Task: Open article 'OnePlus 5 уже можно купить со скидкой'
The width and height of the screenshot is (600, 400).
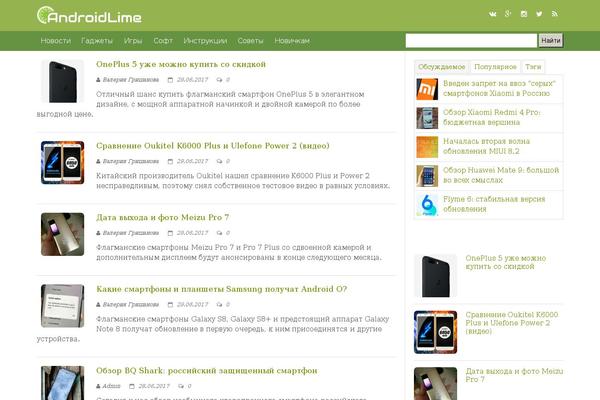Action: pos(181,64)
